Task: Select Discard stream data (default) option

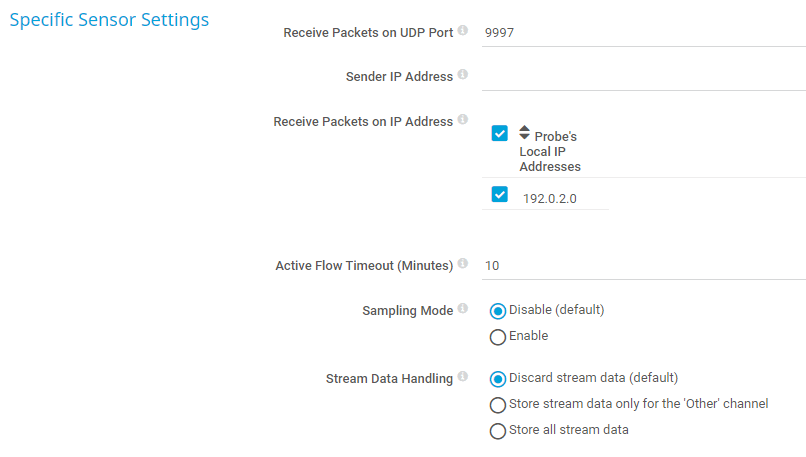Action: [498, 379]
